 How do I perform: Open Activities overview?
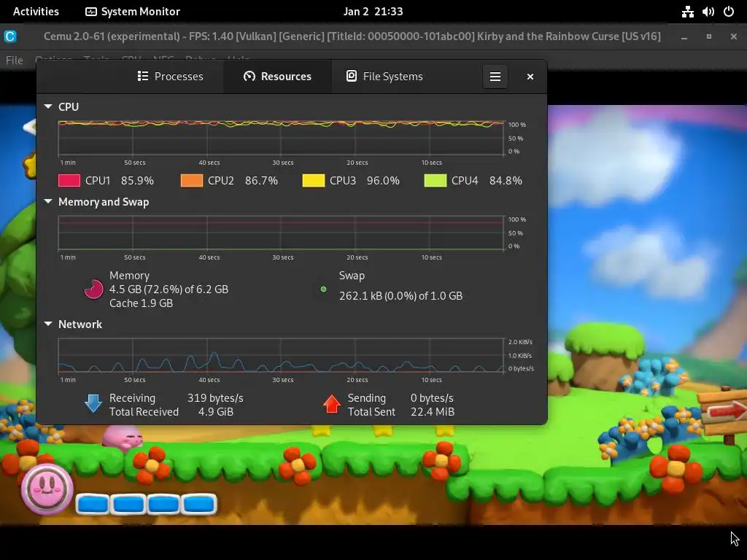36,12
